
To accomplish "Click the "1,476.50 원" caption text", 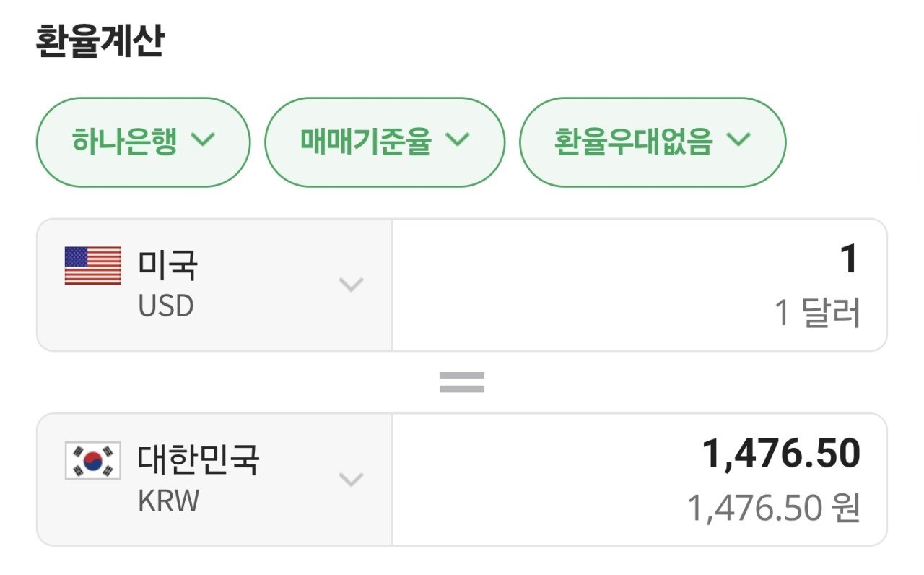I will click(x=773, y=509).
